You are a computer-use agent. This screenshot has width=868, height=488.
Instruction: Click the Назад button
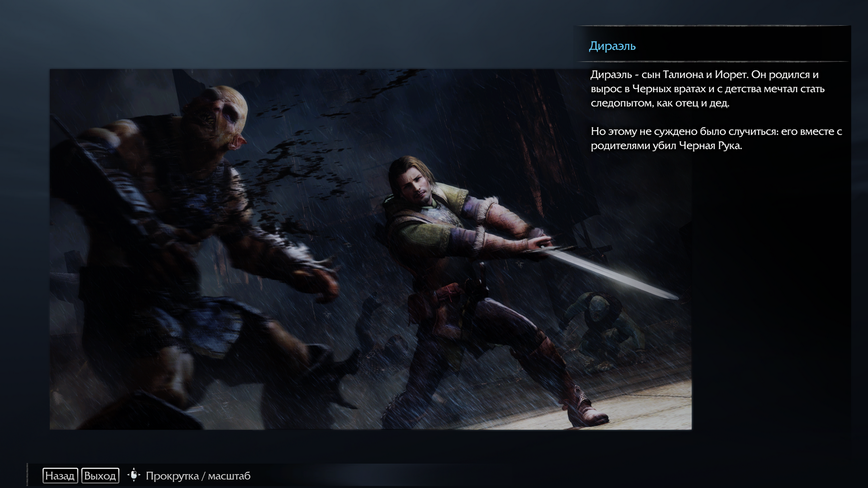tap(60, 475)
